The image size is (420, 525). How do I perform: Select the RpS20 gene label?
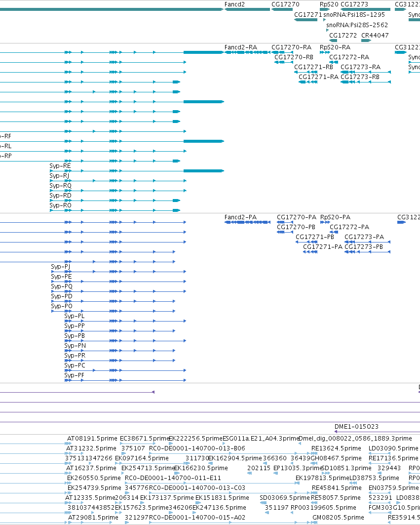[329, 4]
